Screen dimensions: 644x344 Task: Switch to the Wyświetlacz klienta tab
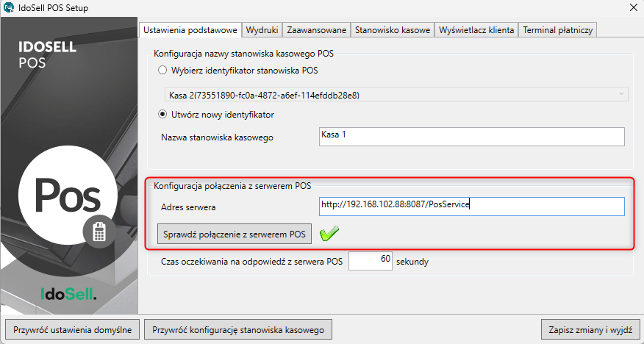click(476, 30)
